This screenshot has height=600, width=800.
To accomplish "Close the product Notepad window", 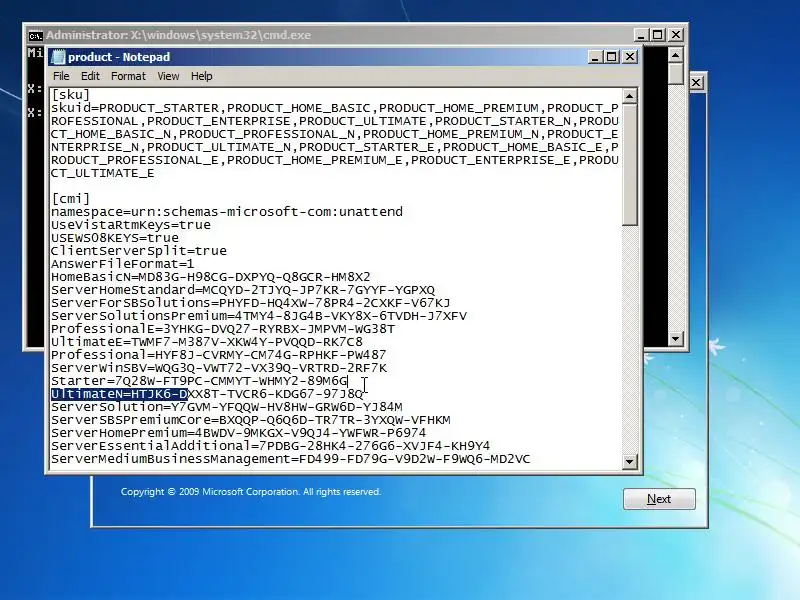I will pos(630,57).
